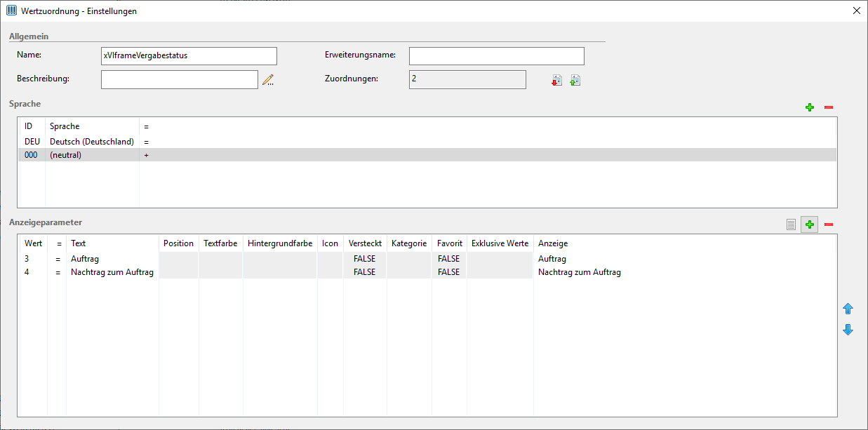
Task: Click into the Beschreibung input field
Action: tap(180, 79)
